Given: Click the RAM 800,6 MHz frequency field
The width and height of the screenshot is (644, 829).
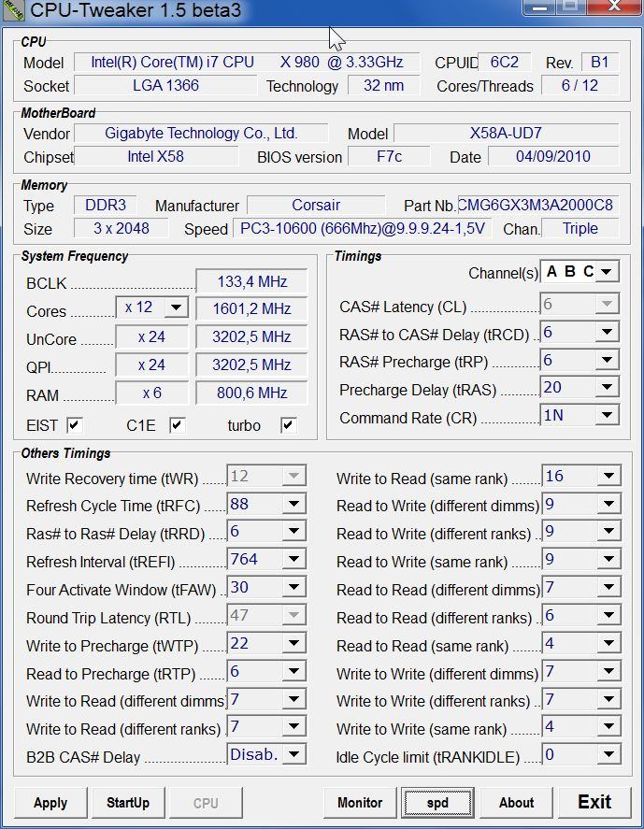Looking at the screenshot, I should (x=251, y=393).
